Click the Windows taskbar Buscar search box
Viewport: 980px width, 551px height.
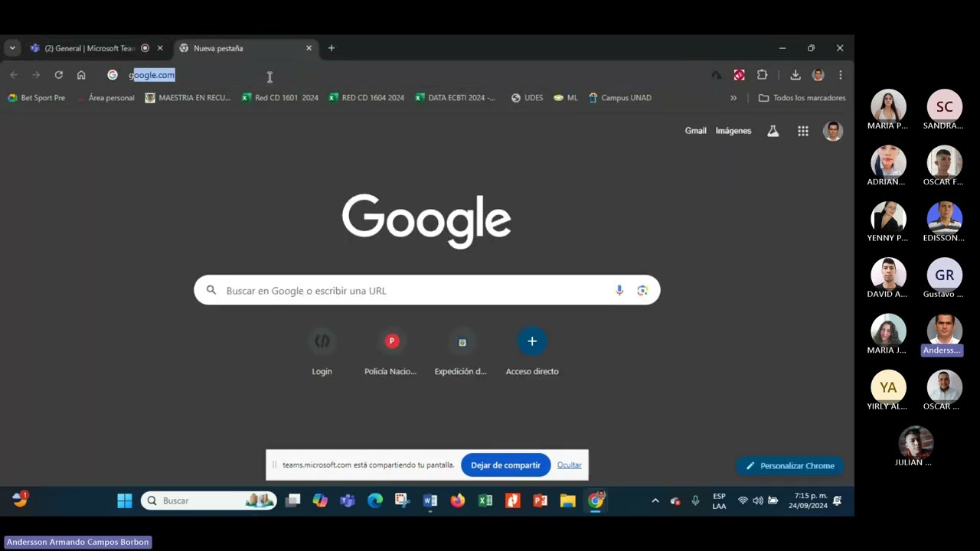coord(208,500)
